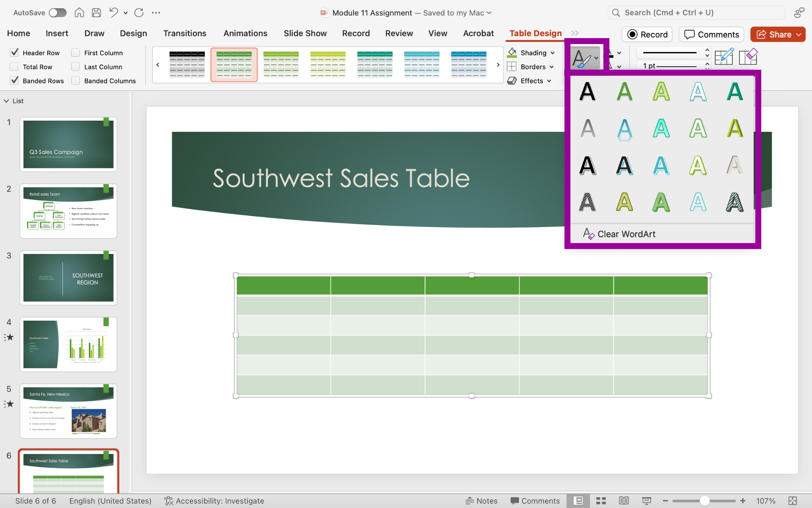Toggle the Comments pane in status bar
The height and width of the screenshot is (508, 812).
(x=535, y=501)
